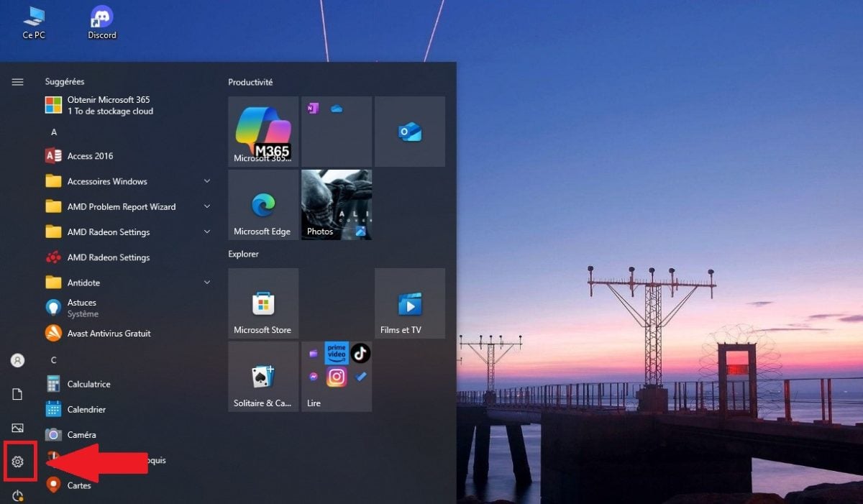Screen dimensions: 863x504
Task: Open the Solitaire & Casual Games tile
Action: [262, 376]
